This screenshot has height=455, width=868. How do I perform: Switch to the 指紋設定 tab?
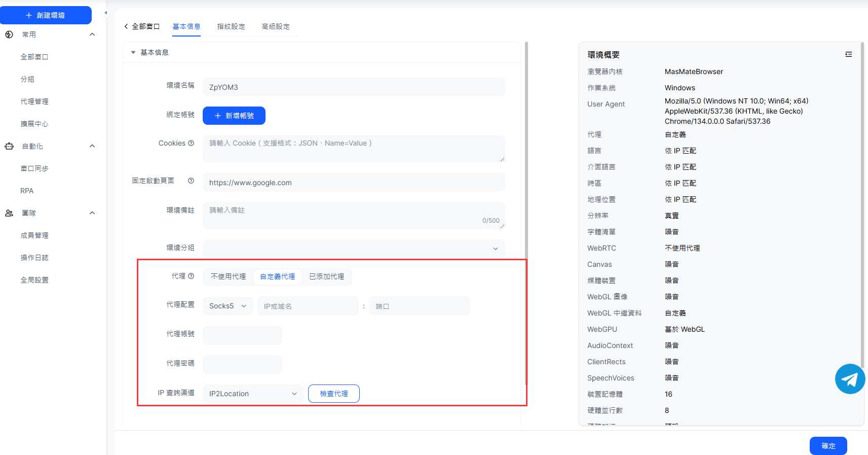231,26
